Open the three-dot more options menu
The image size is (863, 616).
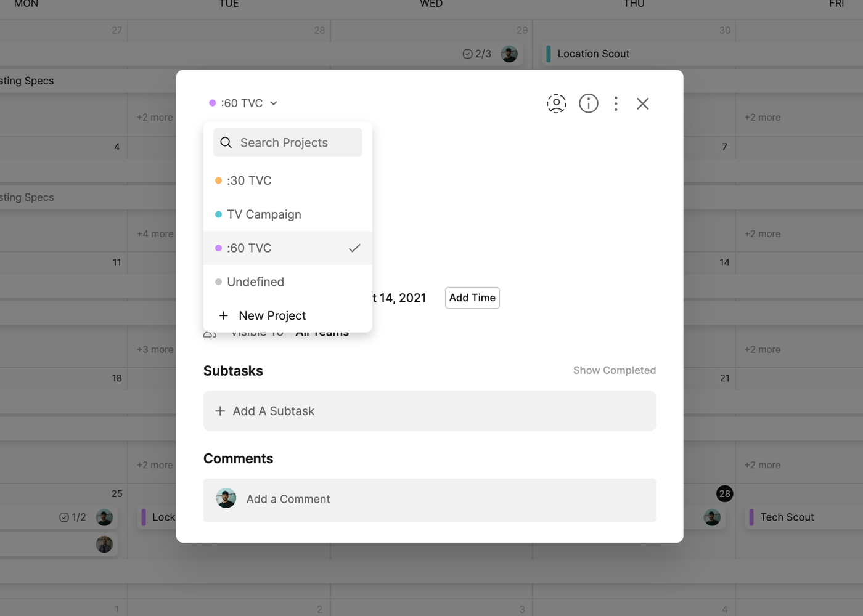[x=616, y=103]
